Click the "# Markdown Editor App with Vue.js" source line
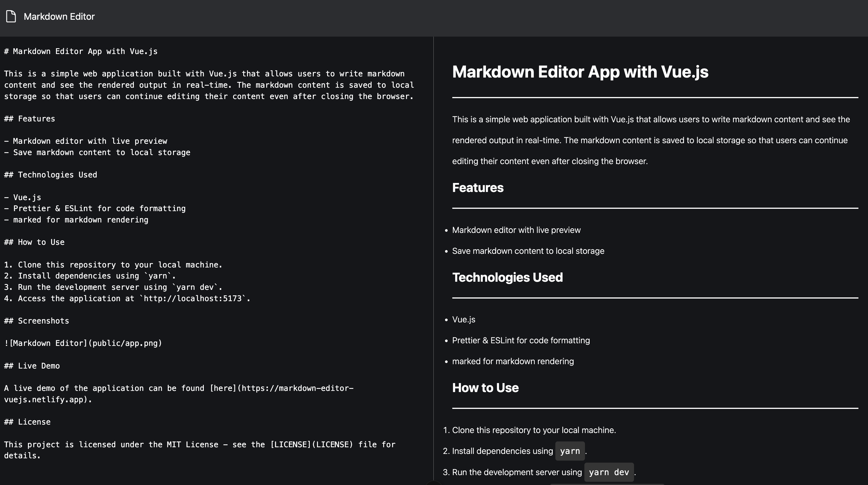The height and width of the screenshot is (485, 868). pos(81,51)
